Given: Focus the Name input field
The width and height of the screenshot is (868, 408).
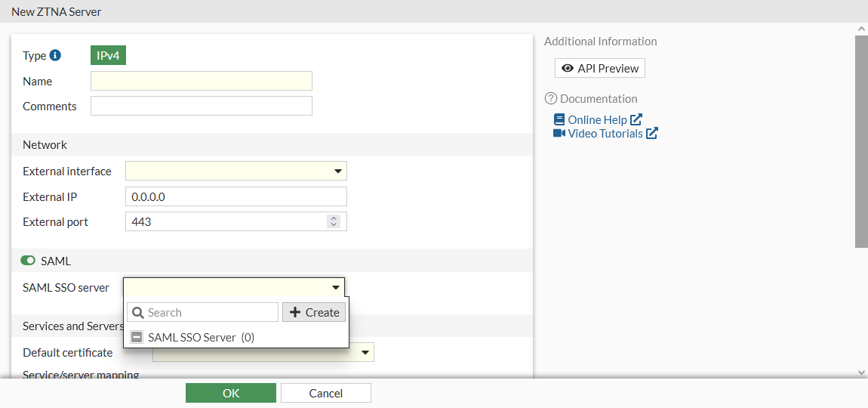Looking at the screenshot, I should 202,81.
